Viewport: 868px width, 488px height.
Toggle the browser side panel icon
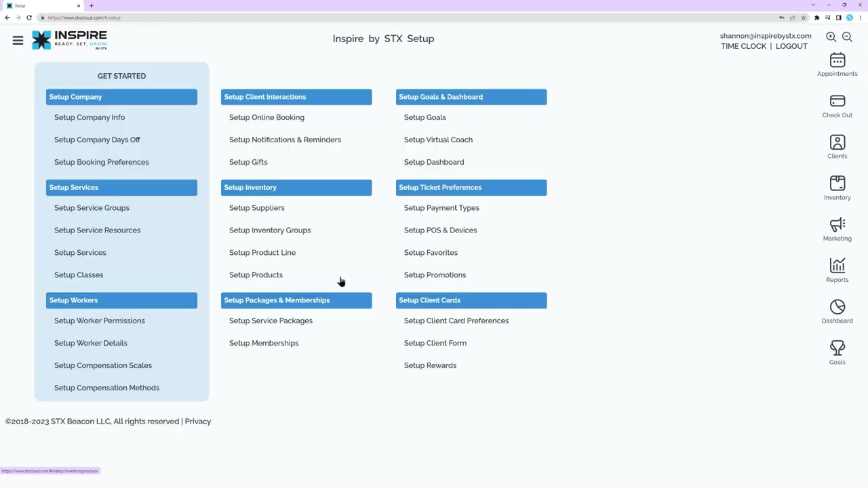tap(839, 18)
